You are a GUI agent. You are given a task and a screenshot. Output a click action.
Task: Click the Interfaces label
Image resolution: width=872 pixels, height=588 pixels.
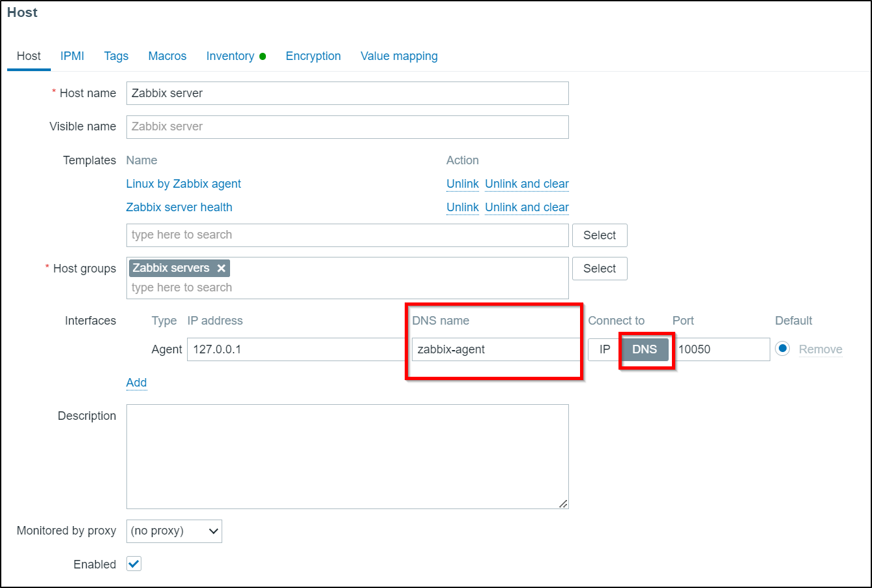(x=91, y=321)
